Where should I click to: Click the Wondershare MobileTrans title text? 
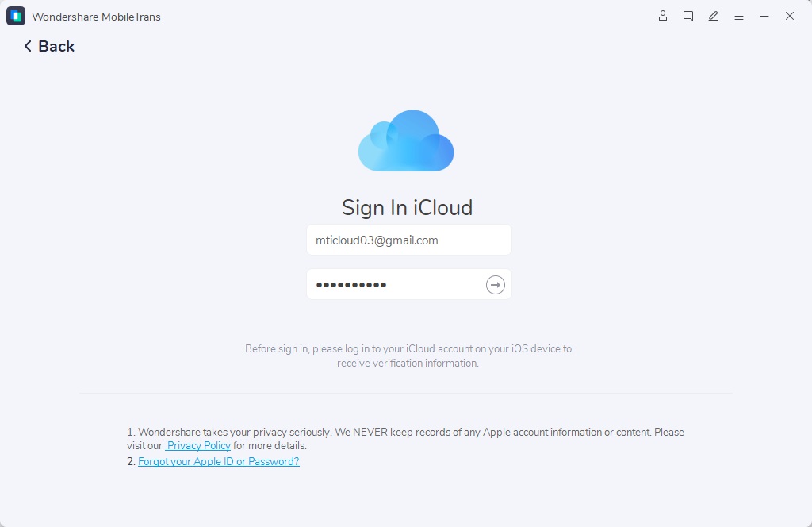click(x=96, y=17)
